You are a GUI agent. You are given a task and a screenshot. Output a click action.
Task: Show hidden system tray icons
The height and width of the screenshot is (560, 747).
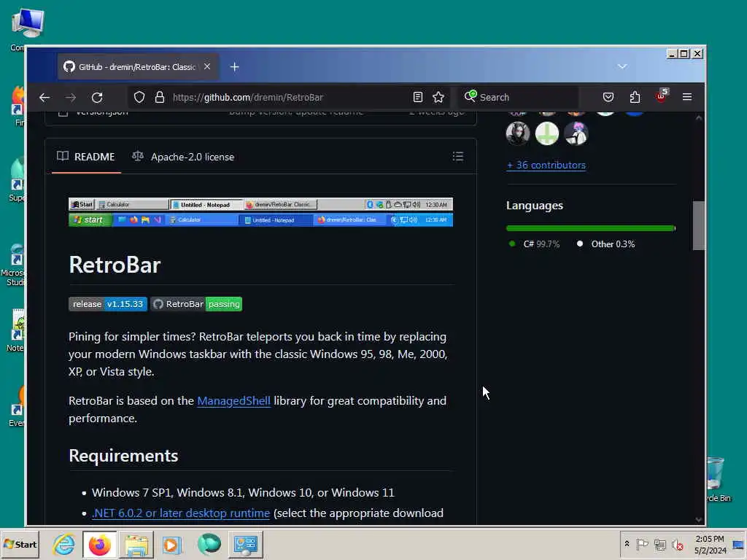click(627, 544)
